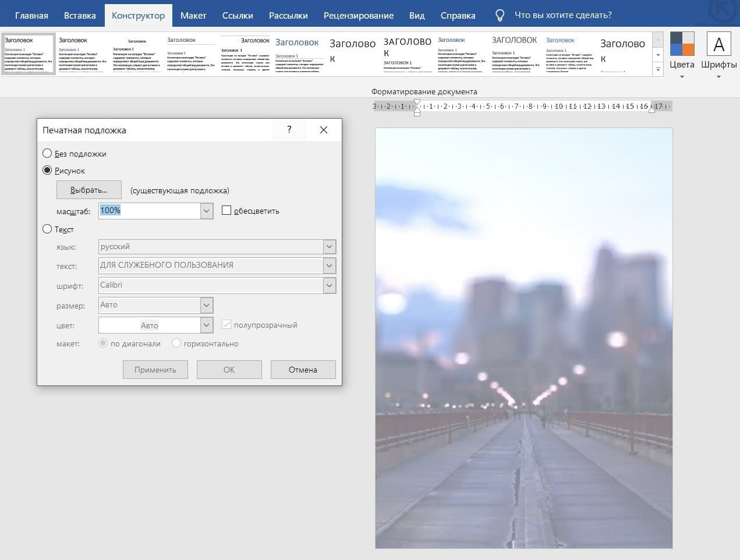Viewport: 740px width, 560px height.
Task: Open the Рецензирование ribbon tab
Action: click(x=358, y=16)
